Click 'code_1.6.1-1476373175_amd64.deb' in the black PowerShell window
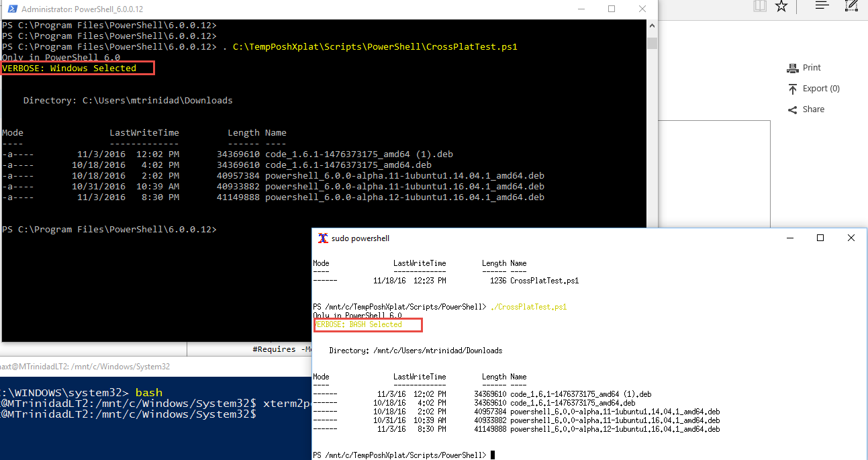The width and height of the screenshot is (868, 460). [348, 165]
